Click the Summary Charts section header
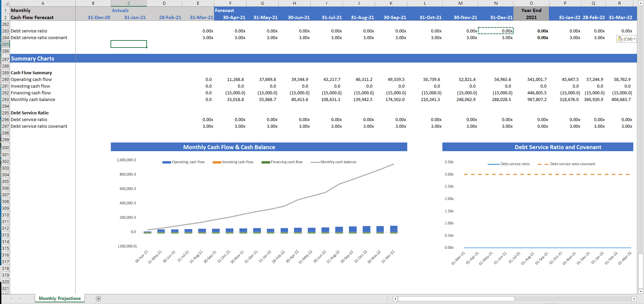The width and height of the screenshot is (644, 304). (32, 59)
